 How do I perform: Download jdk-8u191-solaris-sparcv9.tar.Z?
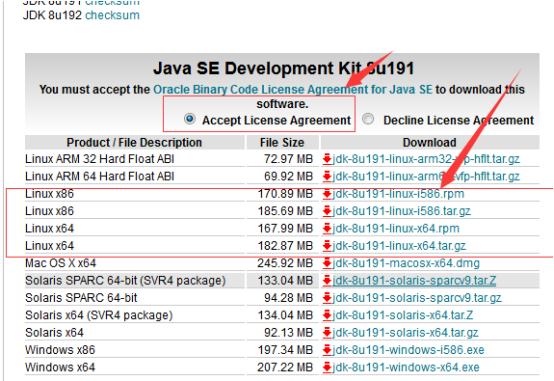414,281
